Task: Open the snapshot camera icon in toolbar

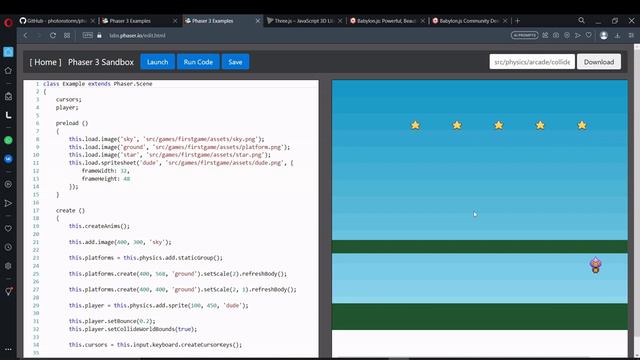Action: coord(556,36)
